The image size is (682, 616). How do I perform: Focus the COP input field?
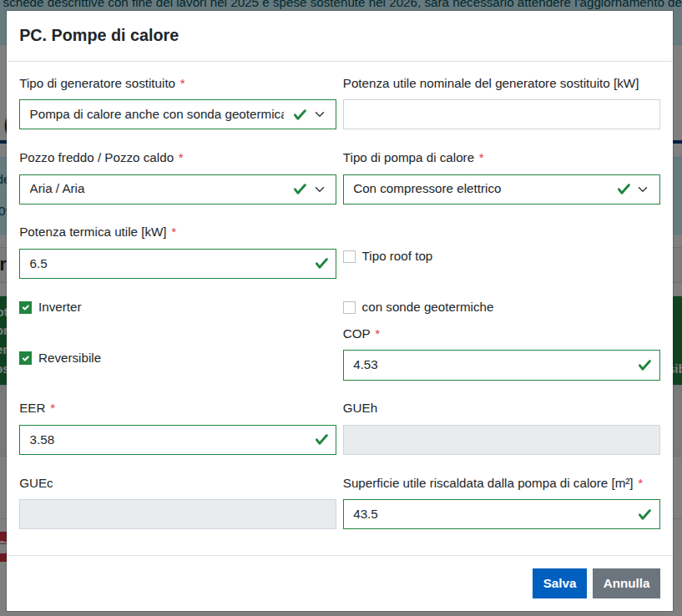pos(488,365)
